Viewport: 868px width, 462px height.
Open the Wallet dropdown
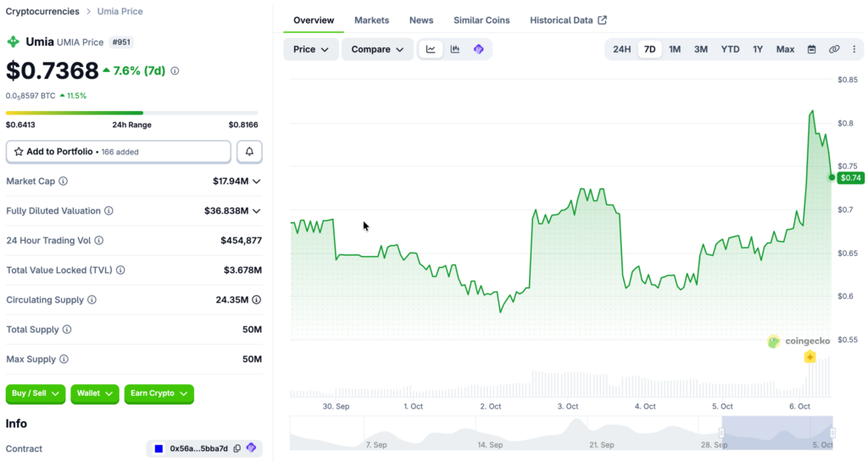[x=95, y=393]
